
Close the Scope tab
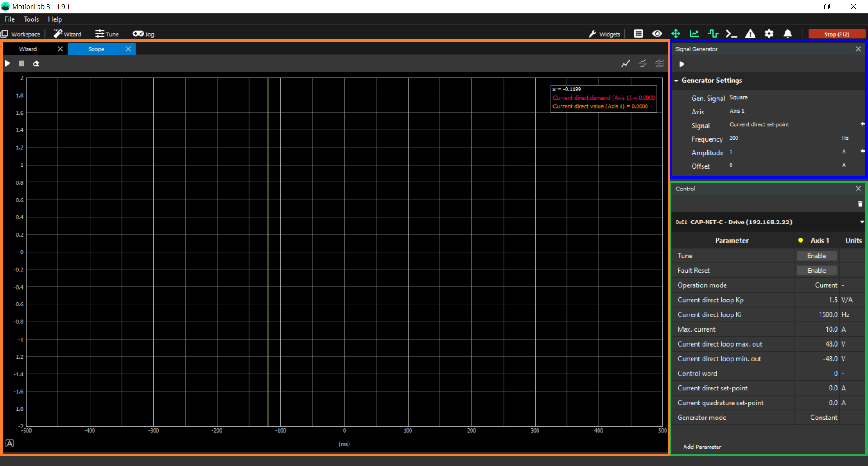click(x=128, y=49)
